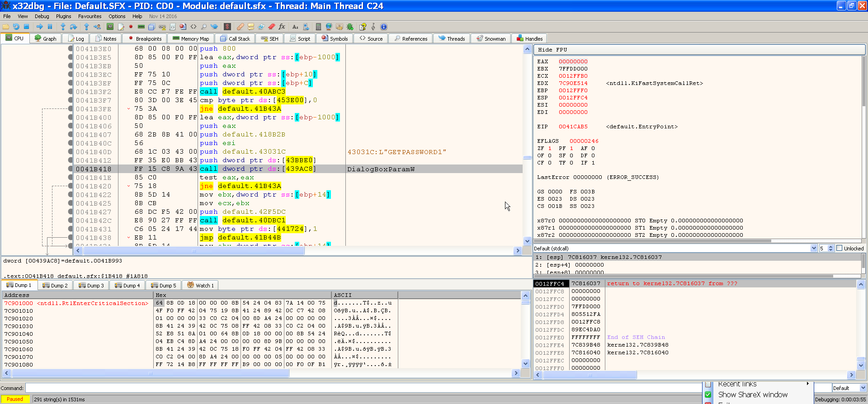This screenshot has width=868, height=404.
Task: Click the toolbar Source angle brackets icon
Action: coord(193,27)
